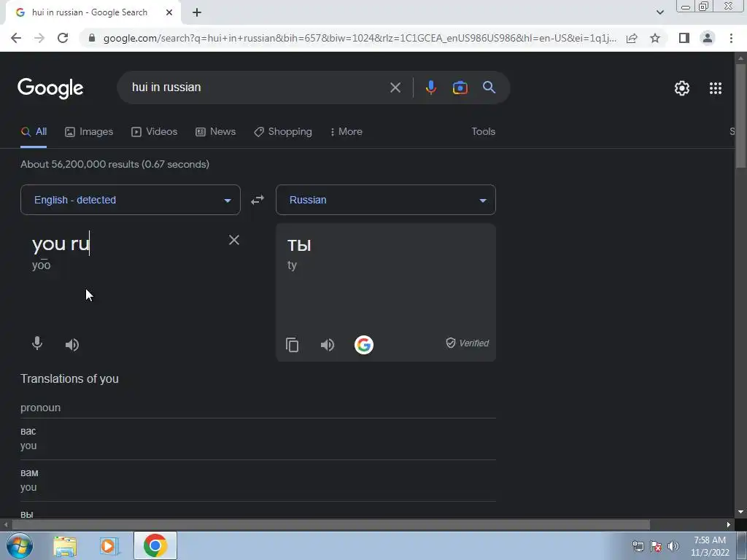Open the Chrome profile menu
Screen dimensions: 747x560
click(708, 38)
